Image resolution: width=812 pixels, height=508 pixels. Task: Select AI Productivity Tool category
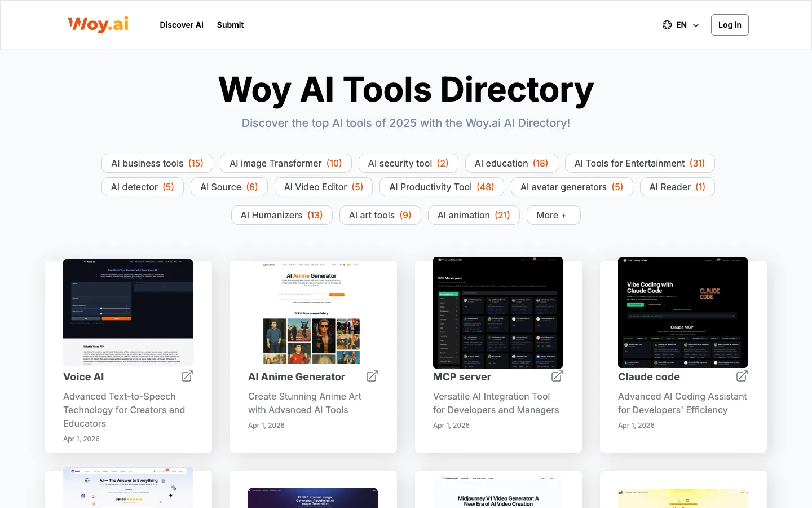[x=442, y=187]
